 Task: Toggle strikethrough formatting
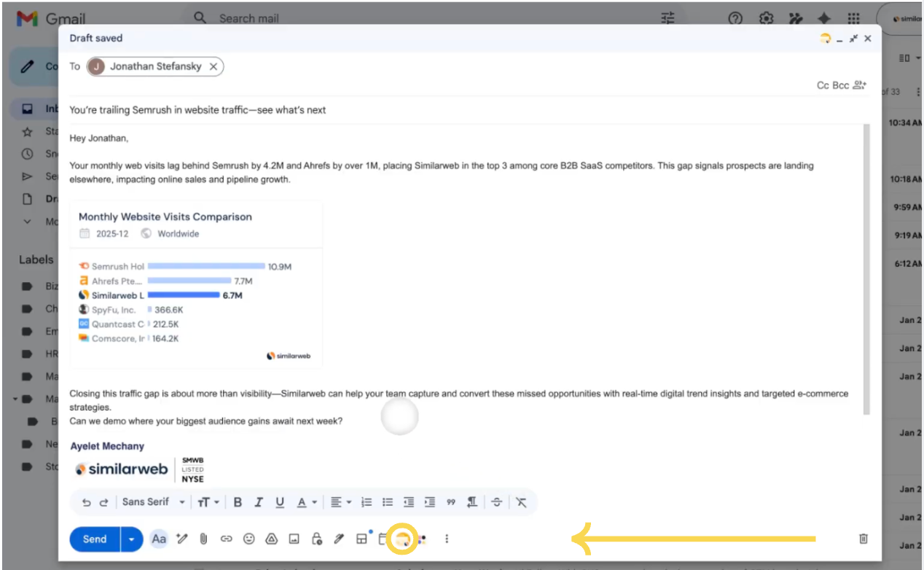pyautogui.click(x=497, y=502)
